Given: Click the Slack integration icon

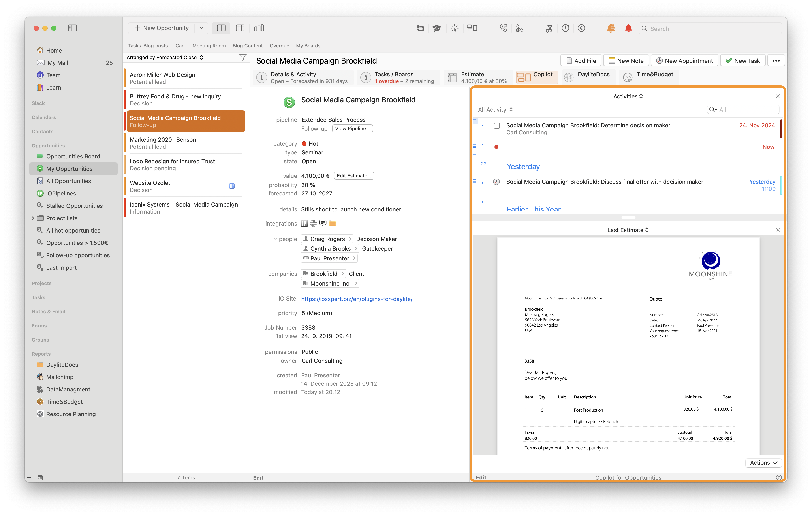Looking at the screenshot, I should pos(313,223).
